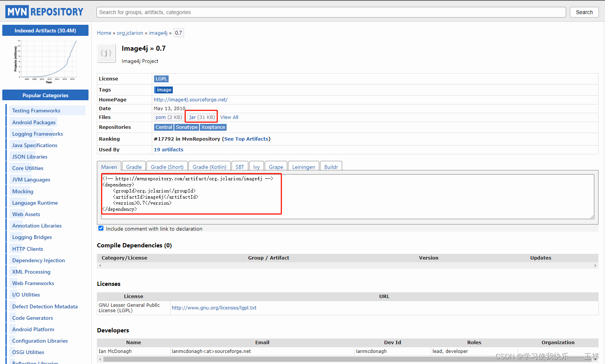Toggle Include comment with link checkbox
Image resolution: width=605 pixels, height=364 pixels.
tap(101, 228)
